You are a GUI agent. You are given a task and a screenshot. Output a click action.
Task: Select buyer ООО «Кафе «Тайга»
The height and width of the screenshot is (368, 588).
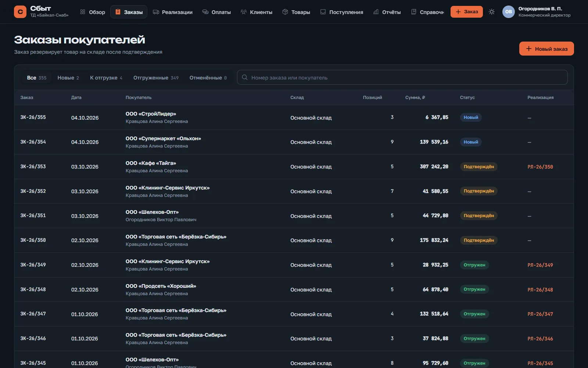click(151, 163)
